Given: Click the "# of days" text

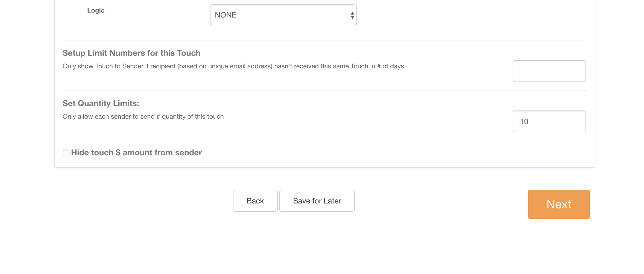Looking at the screenshot, I should click(x=390, y=66).
